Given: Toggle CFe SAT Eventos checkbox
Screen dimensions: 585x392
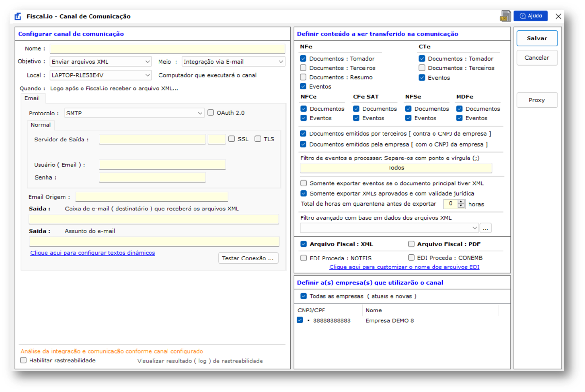Looking at the screenshot, I should (356, 118).
